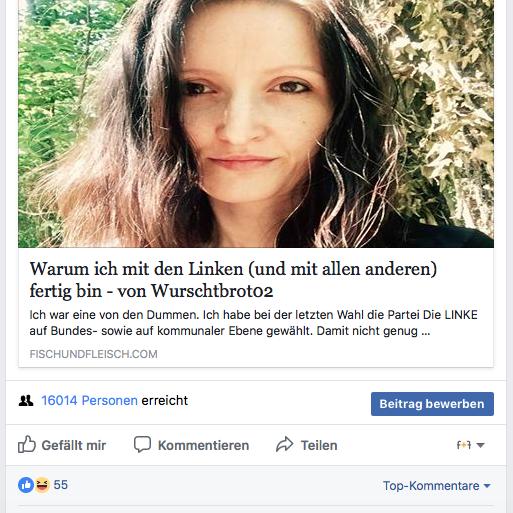
Task: Click the Gefällt mir label
Action: [x=74, y=445]
